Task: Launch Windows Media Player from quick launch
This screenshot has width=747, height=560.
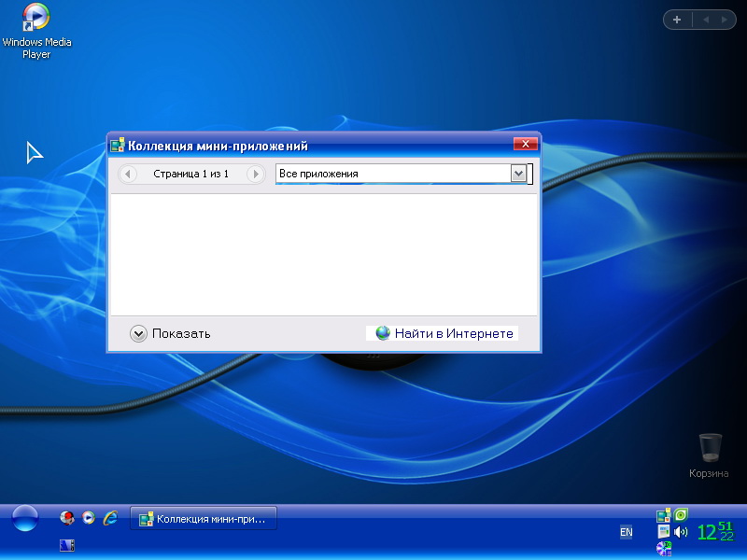Action: 89,518
